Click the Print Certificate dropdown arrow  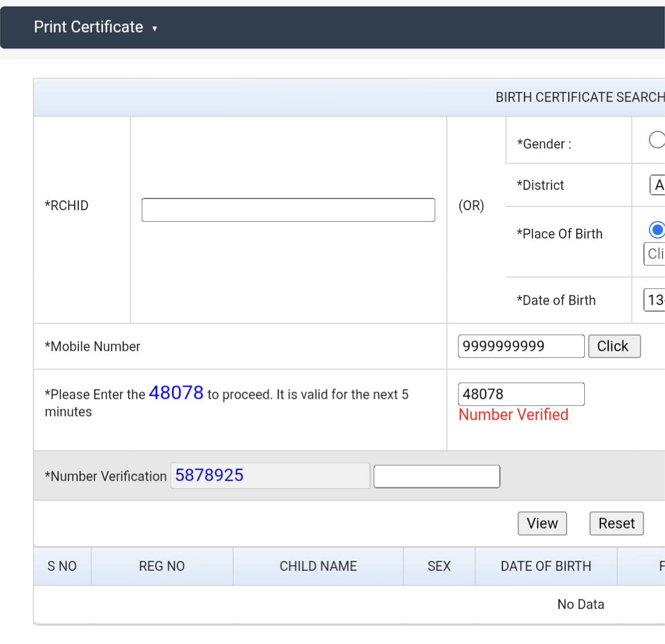tap(155, 28)
